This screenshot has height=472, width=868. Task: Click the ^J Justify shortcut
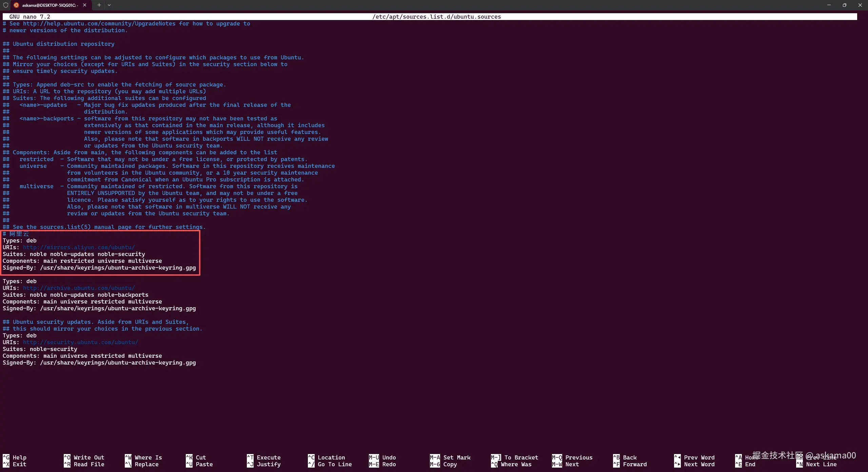click(x=264, y=464)
